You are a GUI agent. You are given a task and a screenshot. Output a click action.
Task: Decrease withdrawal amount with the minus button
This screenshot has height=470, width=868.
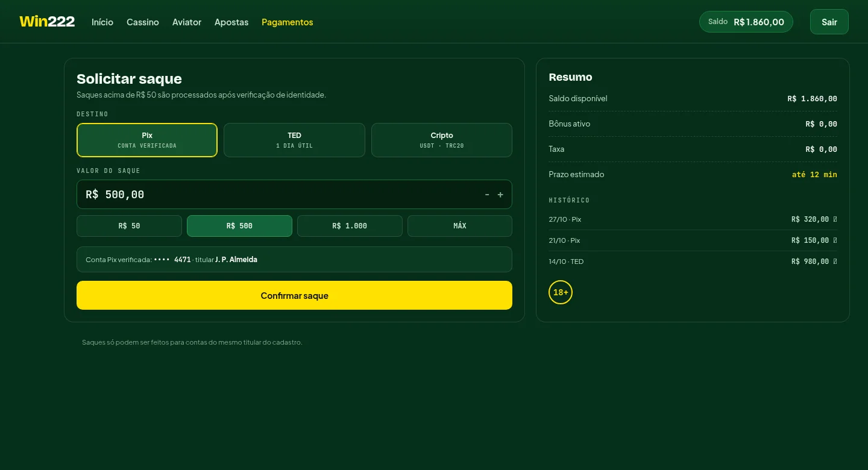[x=487, y=195]
